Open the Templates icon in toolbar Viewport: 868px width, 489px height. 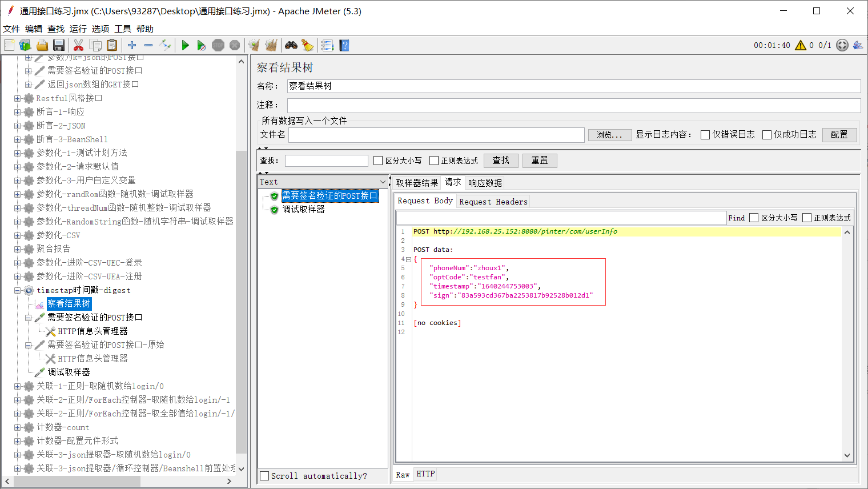click(25, 45)
